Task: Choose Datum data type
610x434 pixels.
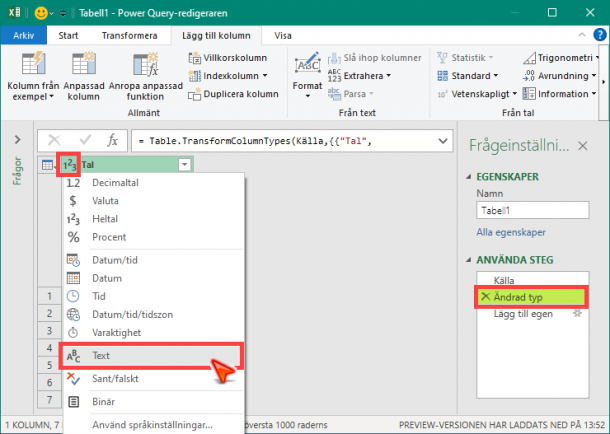Action: point(152,278)
